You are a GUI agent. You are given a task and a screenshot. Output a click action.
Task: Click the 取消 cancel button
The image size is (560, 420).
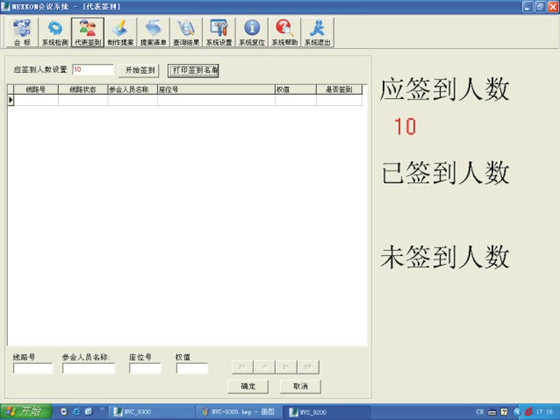point(300,386)
